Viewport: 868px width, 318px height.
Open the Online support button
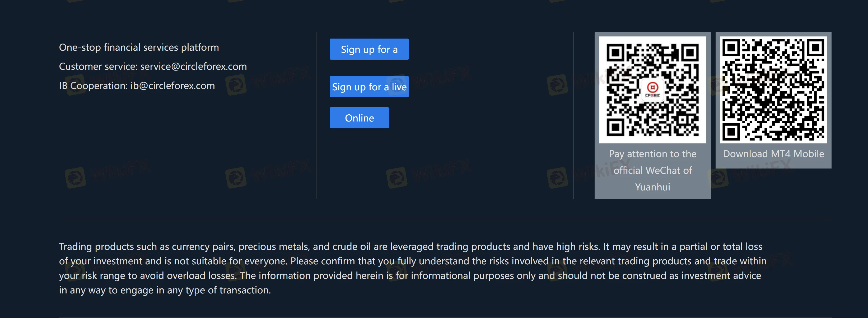[x=359, y=118]
